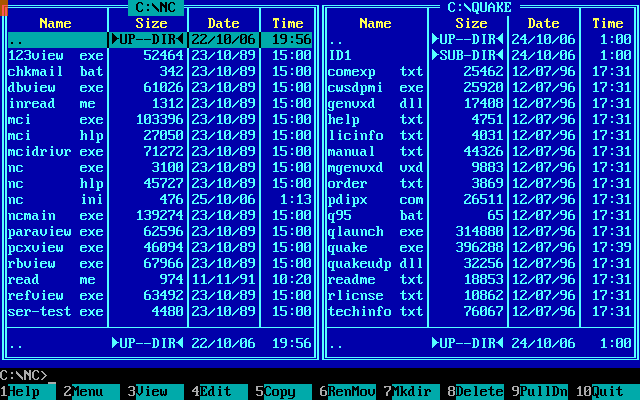Select the file techinfo txt
640x400 pixels.
click(x=480, y=311)
